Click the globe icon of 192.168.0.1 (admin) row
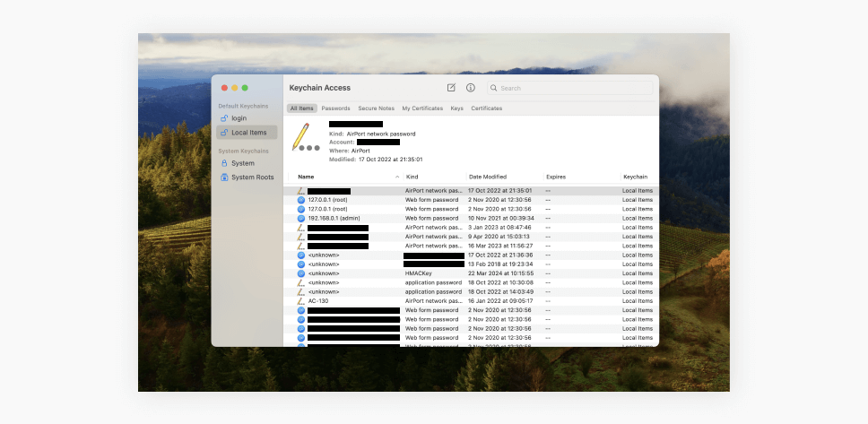 [301, 218]
